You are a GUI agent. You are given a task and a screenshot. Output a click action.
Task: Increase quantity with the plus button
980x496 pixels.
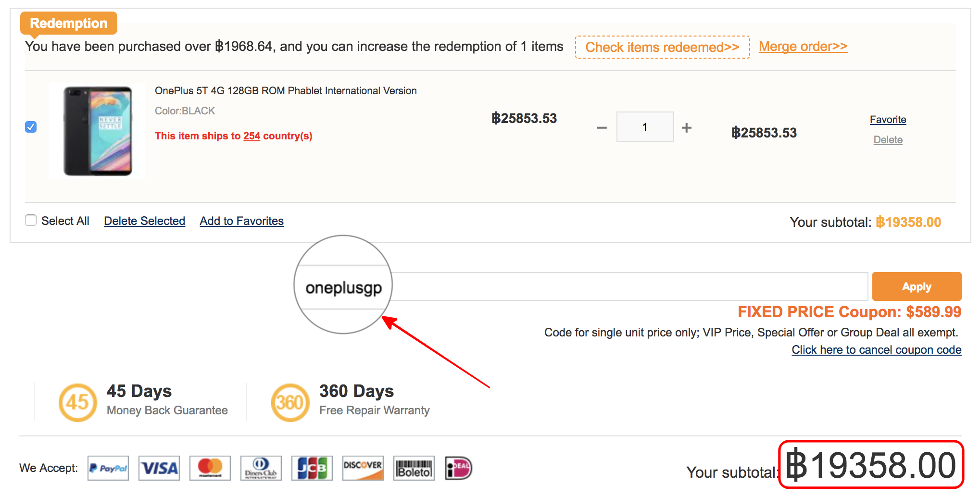pos(687,128)
